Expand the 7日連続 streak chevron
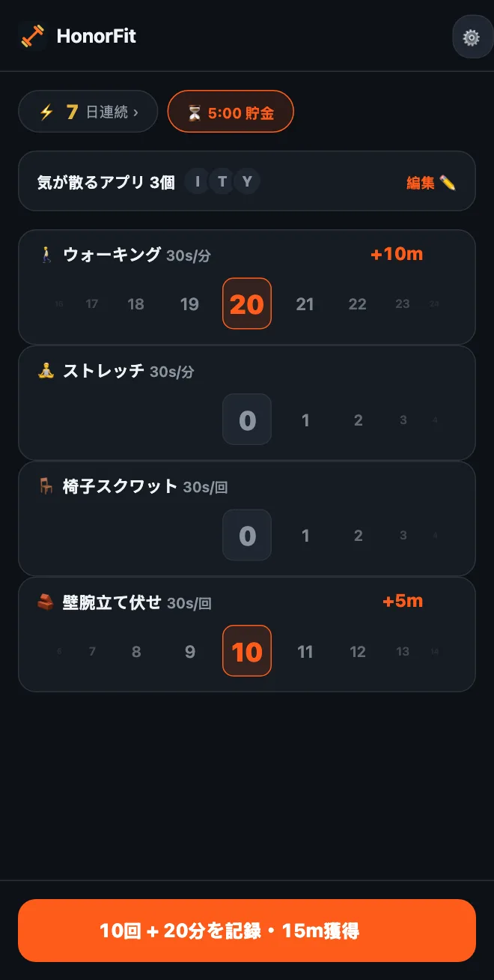The height and width of the screenshot is (980, 494). tap(135, 113)
